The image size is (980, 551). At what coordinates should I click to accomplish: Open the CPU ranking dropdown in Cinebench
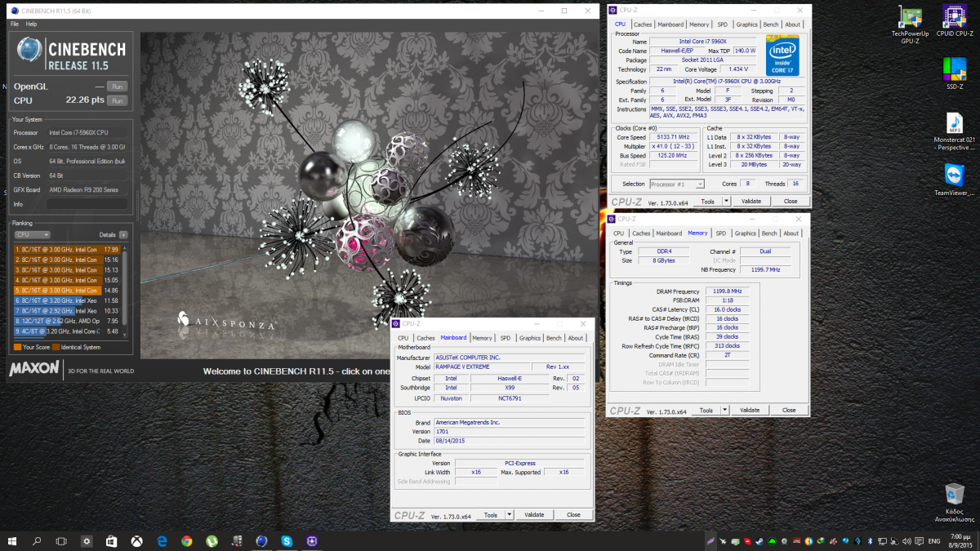33,235
